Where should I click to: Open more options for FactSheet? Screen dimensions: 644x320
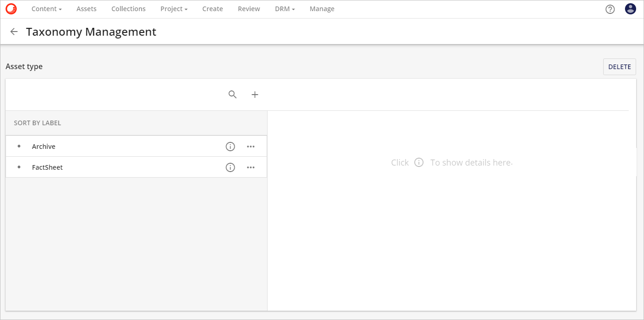(x=251, y=167)
